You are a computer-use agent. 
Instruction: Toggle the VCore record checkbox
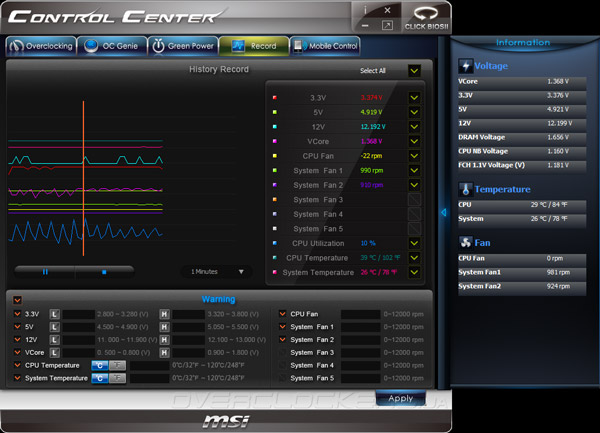[x=414, y=141]
